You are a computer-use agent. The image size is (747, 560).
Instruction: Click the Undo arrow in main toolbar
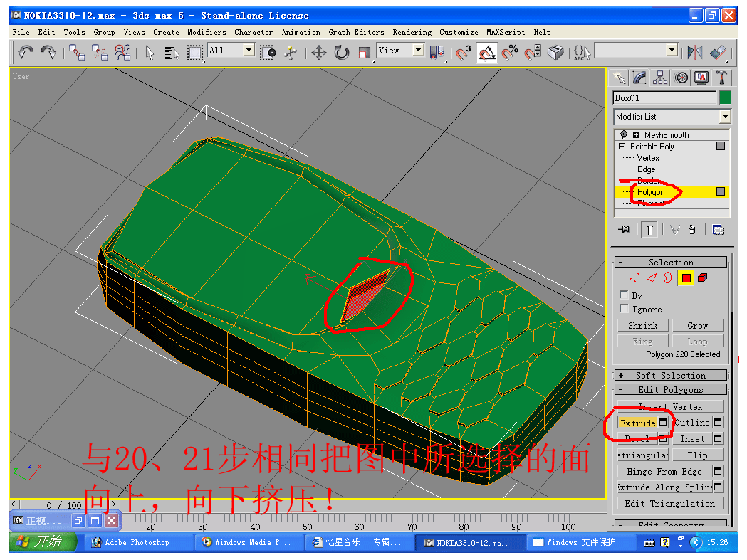coord(26,52)
